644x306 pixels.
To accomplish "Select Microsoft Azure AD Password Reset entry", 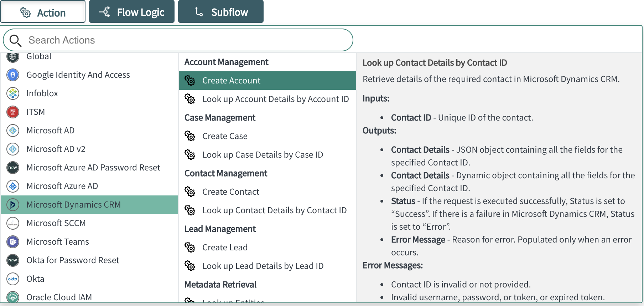I will pos(93,168).
